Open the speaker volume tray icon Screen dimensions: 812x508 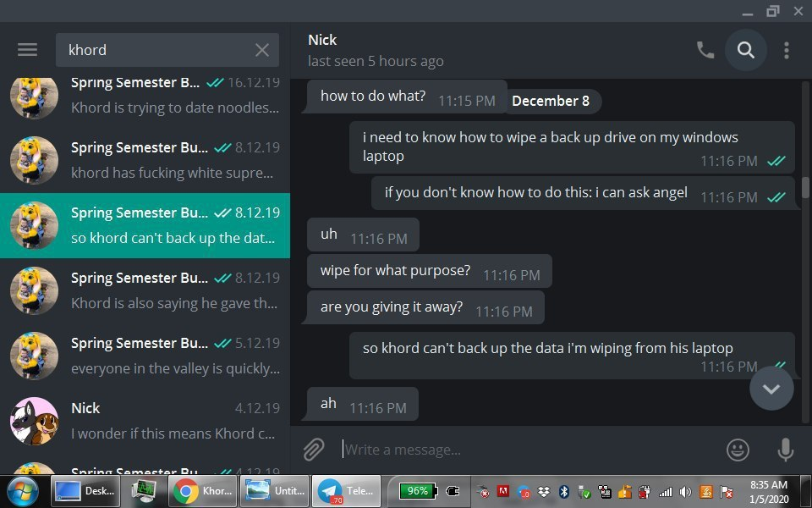pos(686,491)
